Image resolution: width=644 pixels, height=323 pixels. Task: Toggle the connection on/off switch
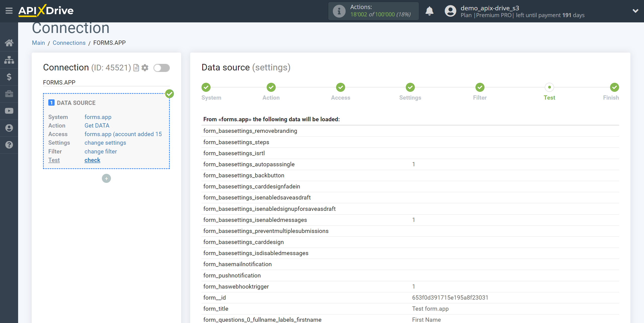162,68
